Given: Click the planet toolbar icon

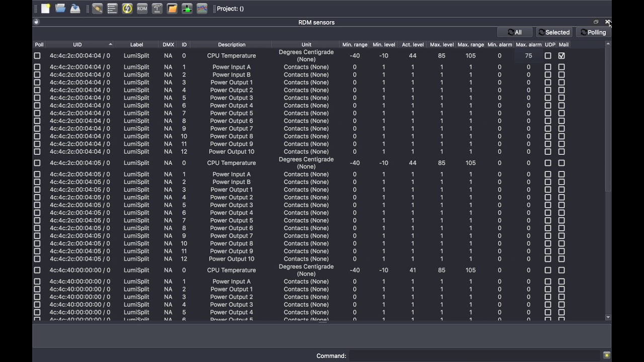Looking at the screenshot, I should (x=98, y=9).
